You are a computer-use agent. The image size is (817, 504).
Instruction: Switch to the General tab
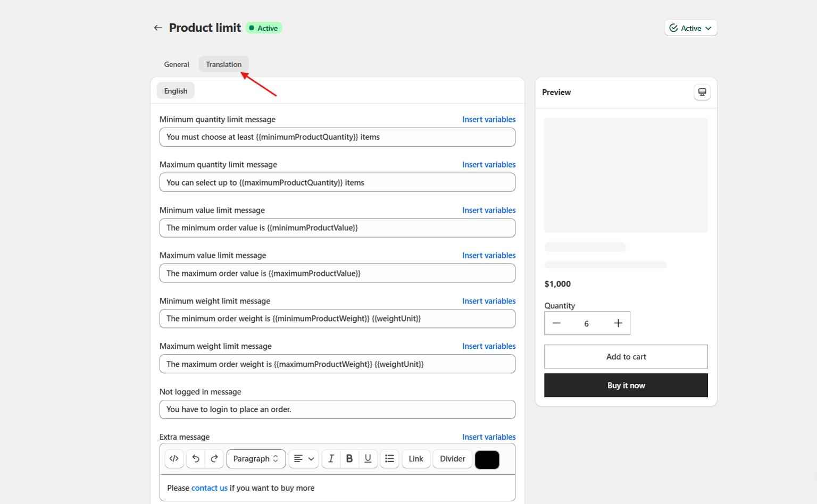pos(177,64)
